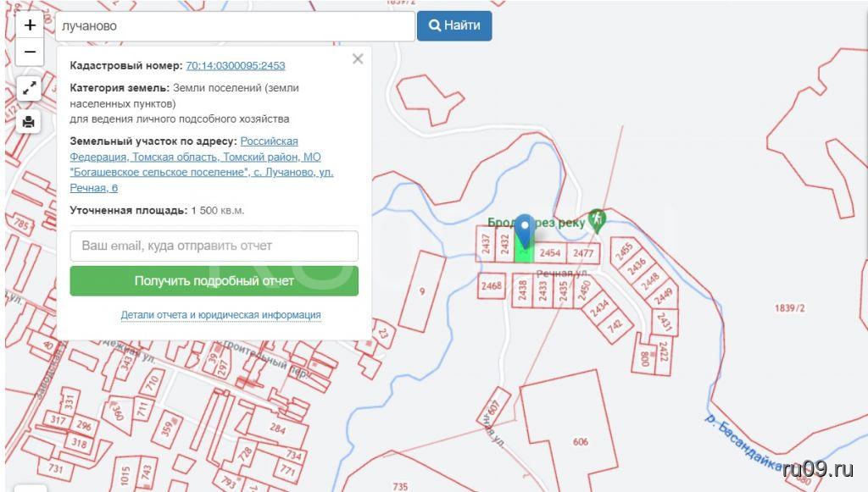Click the email input for report

click(x=214, y=246)
